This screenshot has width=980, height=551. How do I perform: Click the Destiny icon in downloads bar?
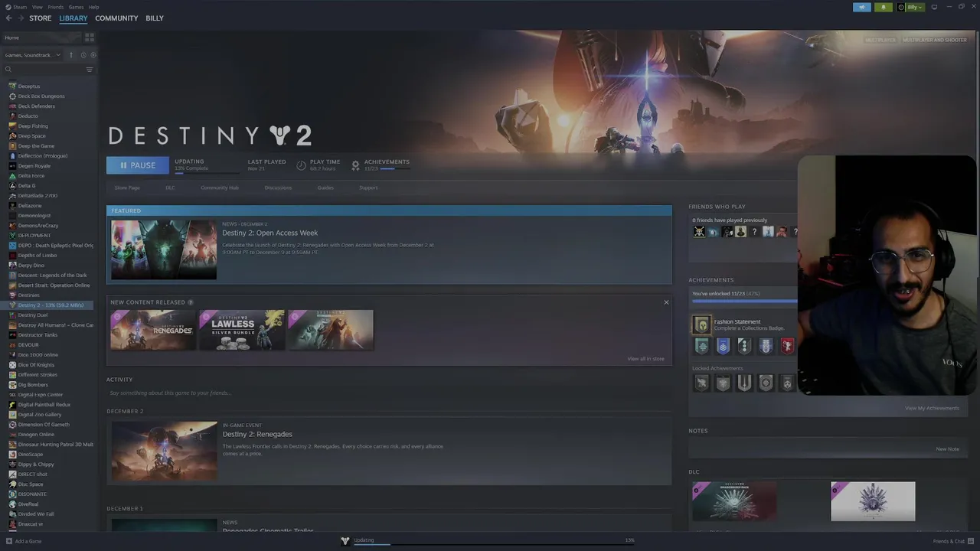pos(345,540)
